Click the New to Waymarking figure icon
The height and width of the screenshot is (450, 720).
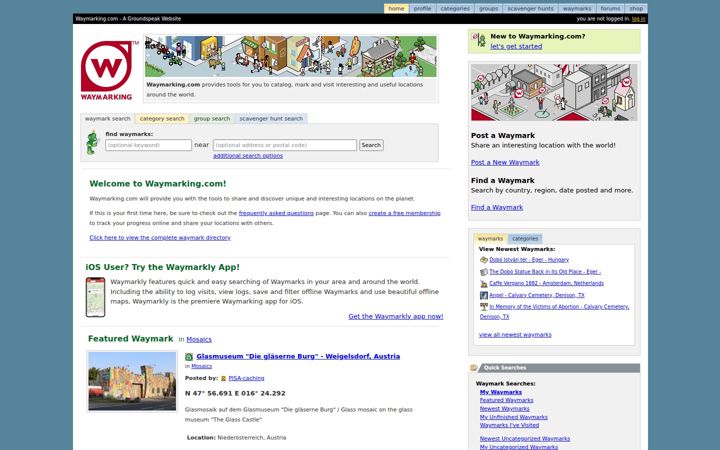pyautogui.click(x=479, y=40)
